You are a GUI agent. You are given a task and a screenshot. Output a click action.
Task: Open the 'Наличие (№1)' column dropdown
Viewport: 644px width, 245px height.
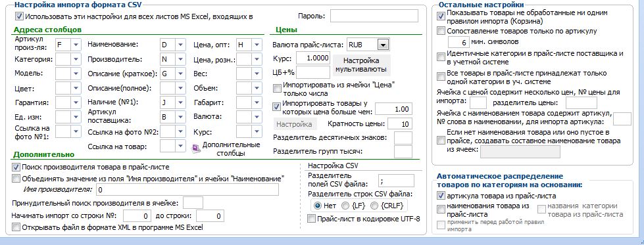point(181,102)
